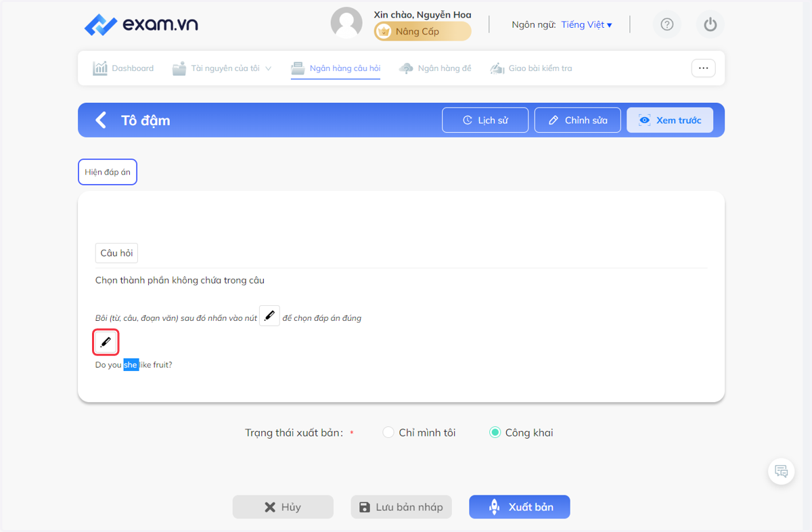The width and height of the screenshot is (812, 532).
Task: Click the back arrow beside Tô đậm
Action: 101,120
